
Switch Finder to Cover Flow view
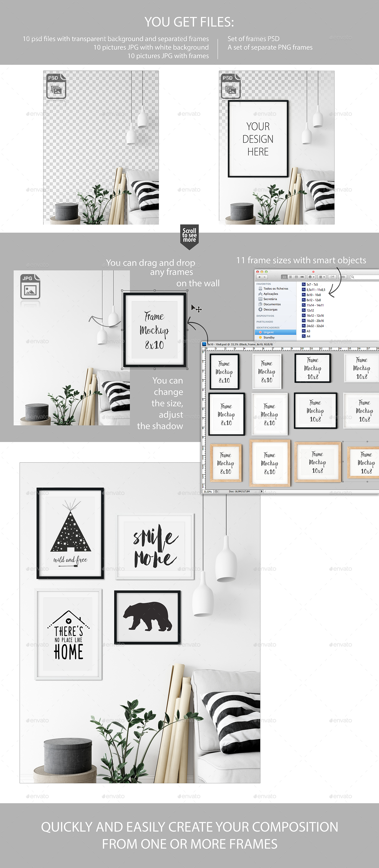[302, 277]
